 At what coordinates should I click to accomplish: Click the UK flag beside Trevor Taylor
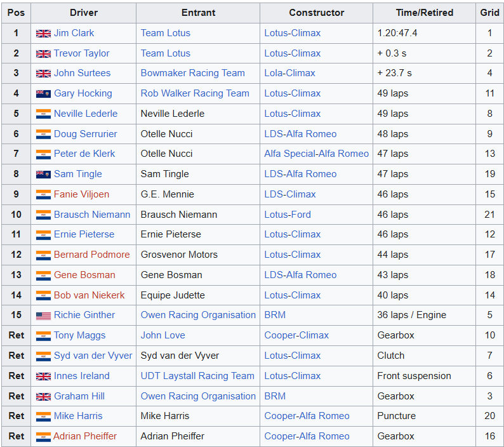click(43, 54)
